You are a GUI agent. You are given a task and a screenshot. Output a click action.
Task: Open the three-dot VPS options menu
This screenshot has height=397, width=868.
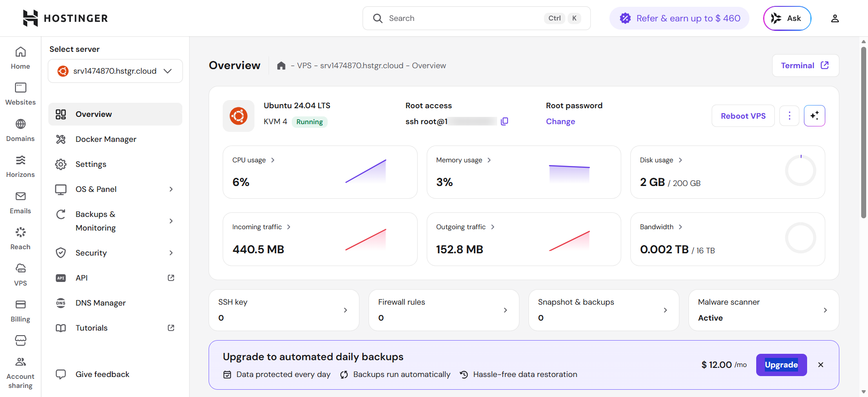tap(789, 116)
